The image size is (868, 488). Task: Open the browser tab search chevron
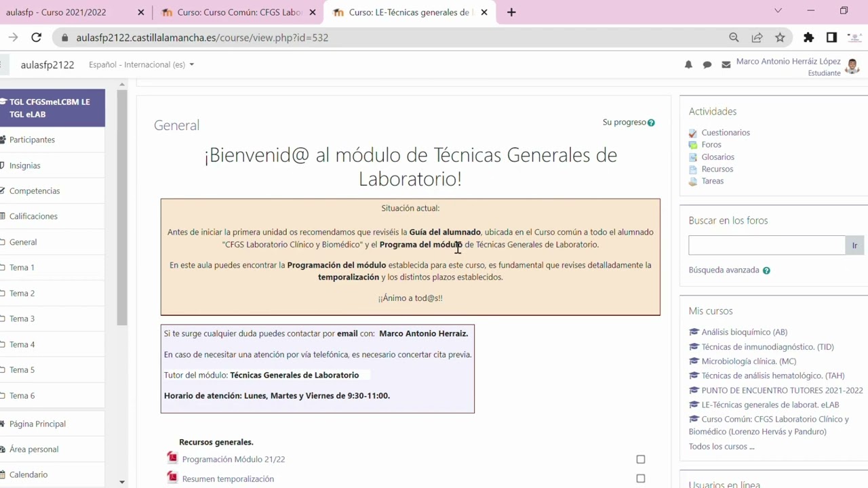pos(778,11)
